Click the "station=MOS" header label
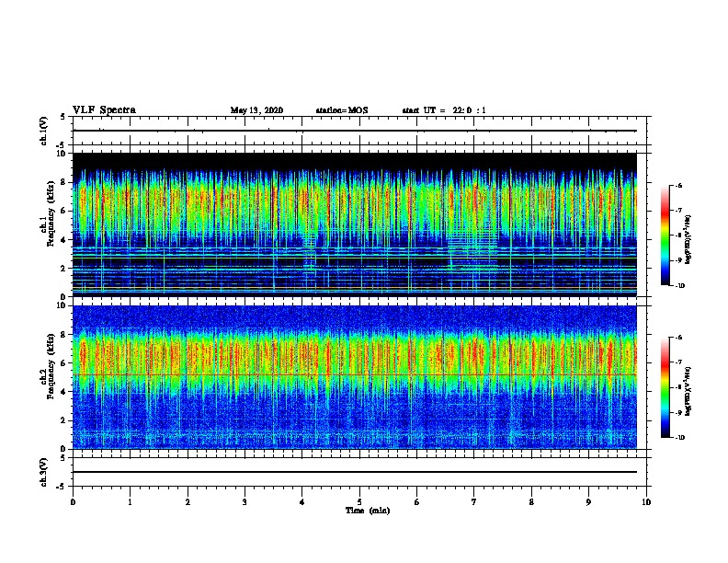728x563 pixels. pyautogui.click(x=342, y=110)
